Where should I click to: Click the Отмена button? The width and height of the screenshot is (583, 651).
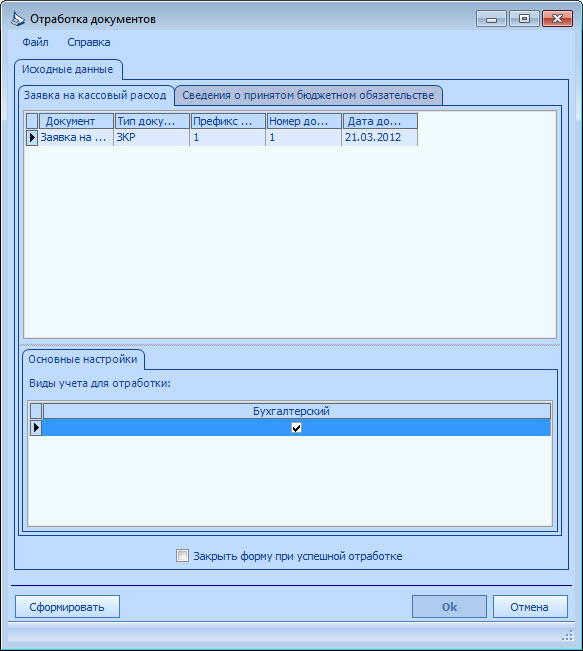click(530, 607)
